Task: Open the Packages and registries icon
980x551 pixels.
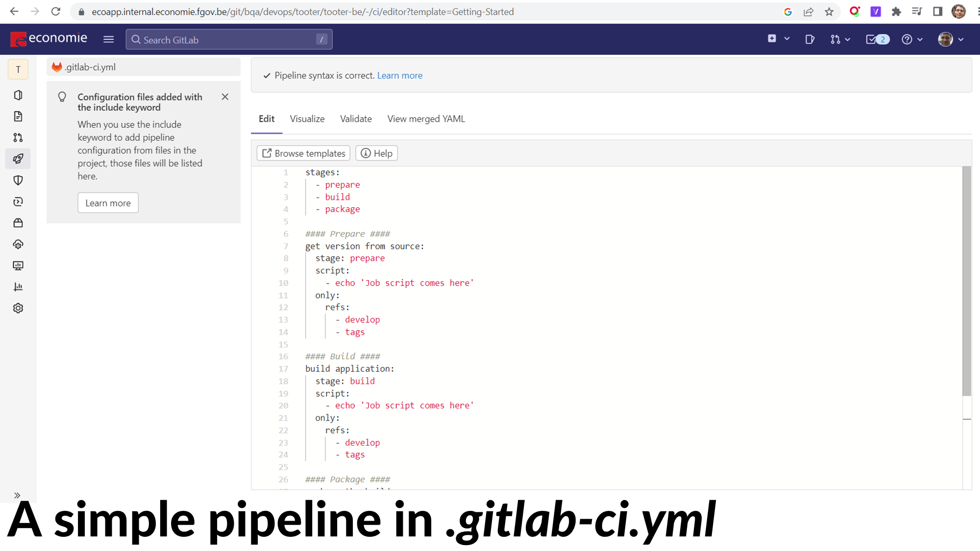Action: click(x=18, y=223)
